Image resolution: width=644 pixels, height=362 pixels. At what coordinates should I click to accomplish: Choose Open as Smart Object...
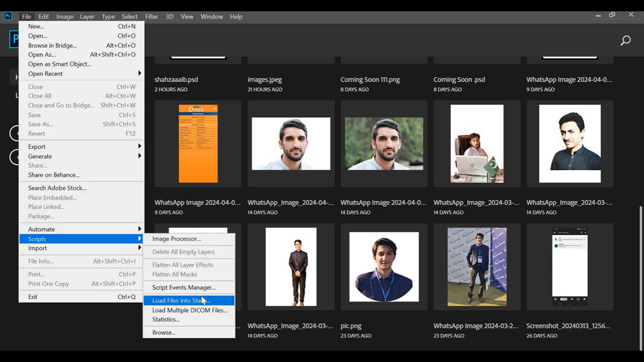82,64
